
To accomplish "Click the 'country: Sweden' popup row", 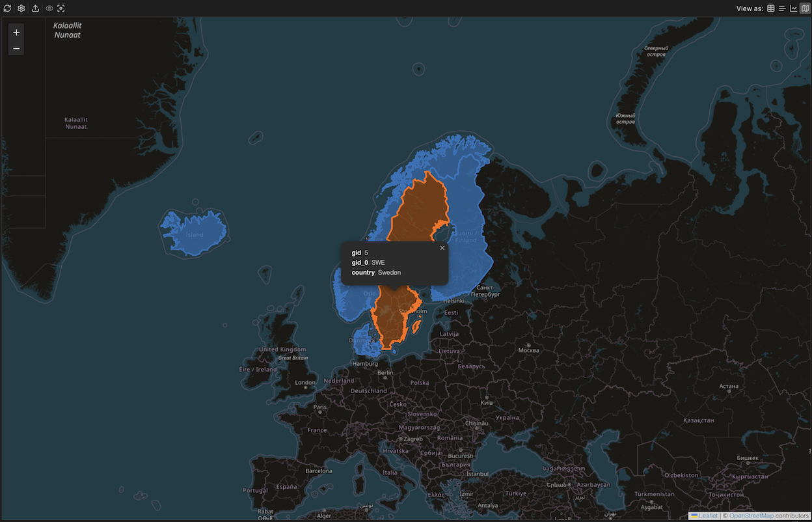I will pos(376,273).
